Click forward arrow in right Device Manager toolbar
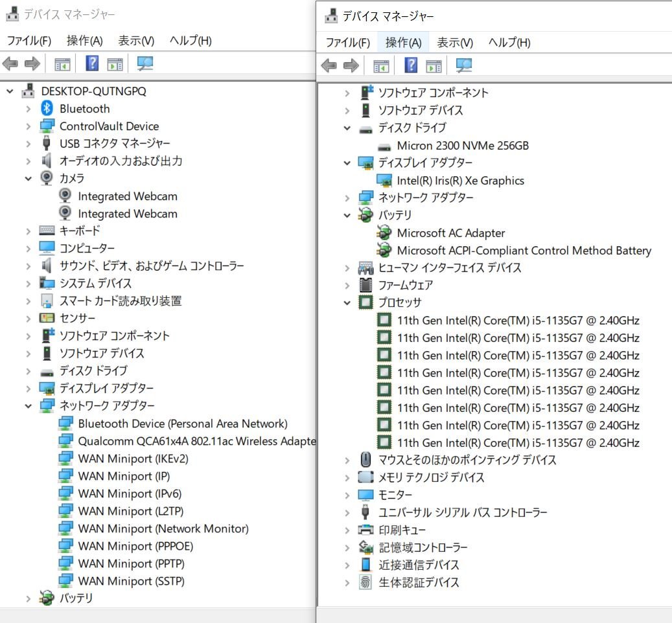The height and width of the screenshot is (623, 672). (351, 66)
